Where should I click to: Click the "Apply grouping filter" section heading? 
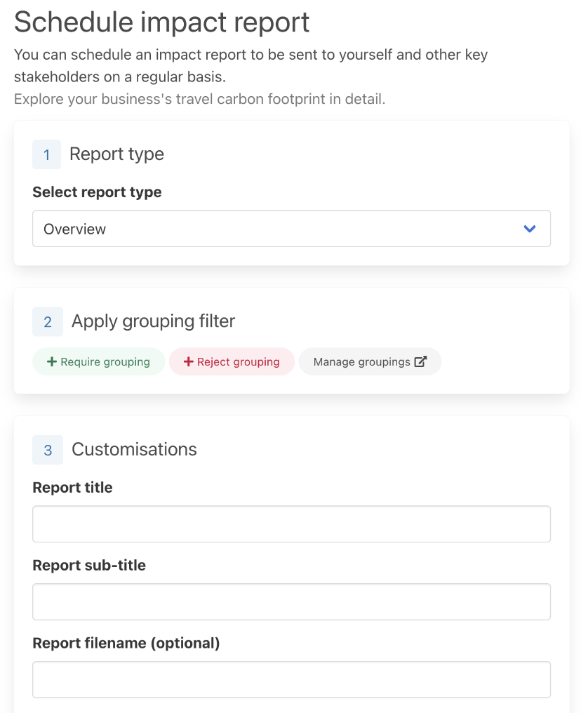point(153,321)
